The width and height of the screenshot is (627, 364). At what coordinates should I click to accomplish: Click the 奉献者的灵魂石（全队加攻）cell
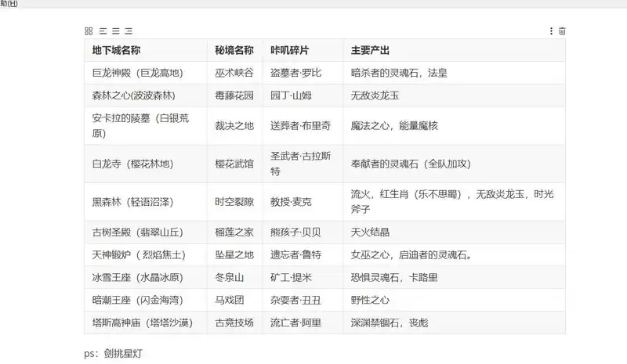tap(454, 164)
